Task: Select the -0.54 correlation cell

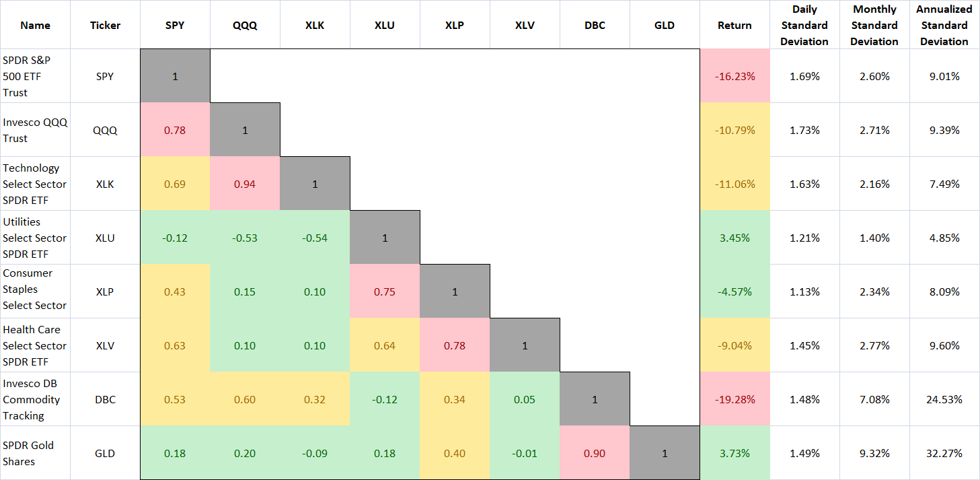Action: click(x=315, y=238)
